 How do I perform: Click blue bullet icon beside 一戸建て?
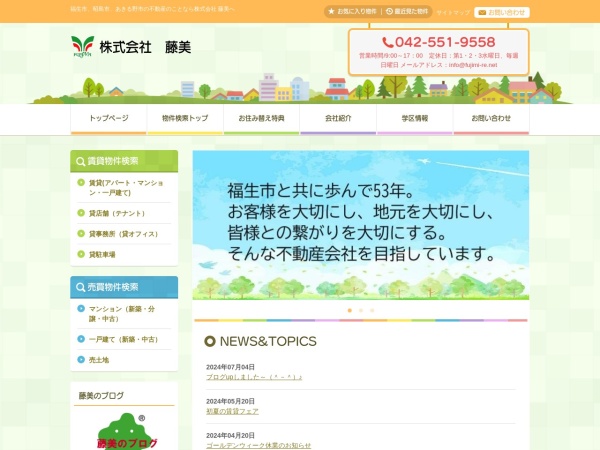tap(81, 339)
